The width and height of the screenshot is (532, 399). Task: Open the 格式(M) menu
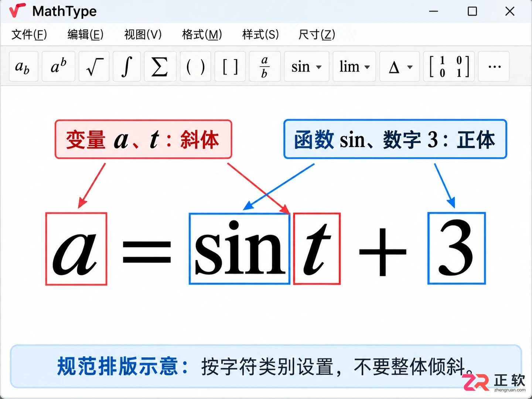click(202, 34)
